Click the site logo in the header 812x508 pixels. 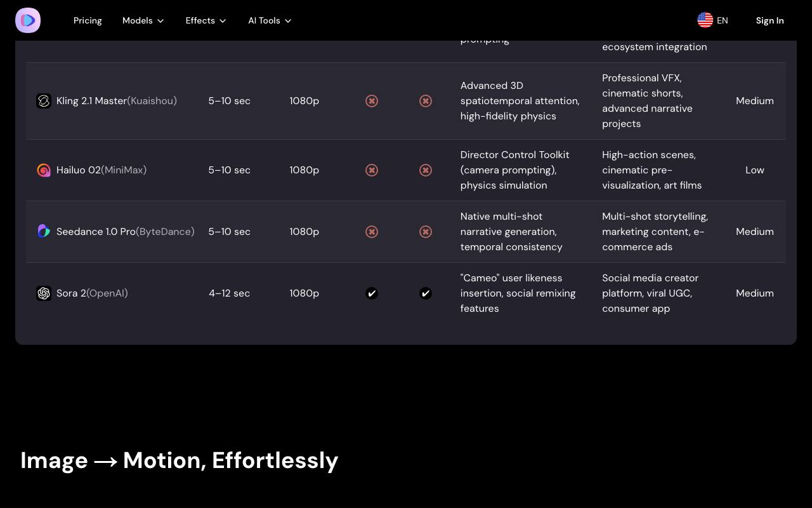[28, 20]
